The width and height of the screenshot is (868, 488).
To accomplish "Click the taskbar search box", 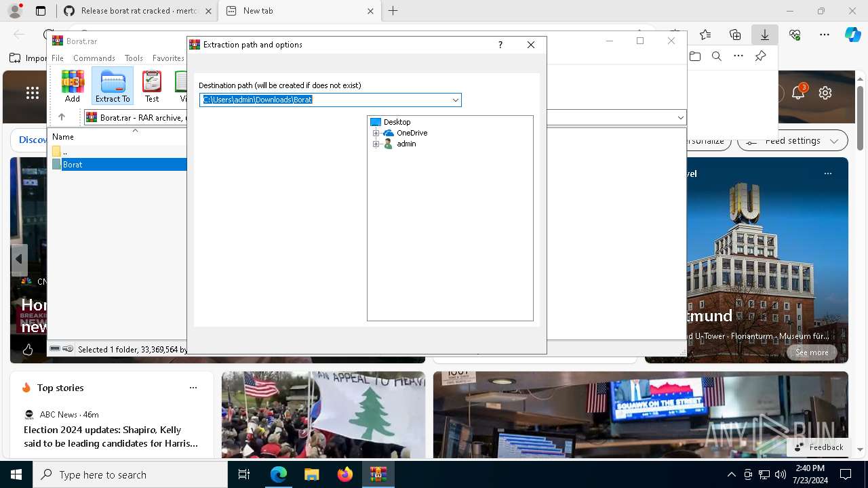I will 130,474.
